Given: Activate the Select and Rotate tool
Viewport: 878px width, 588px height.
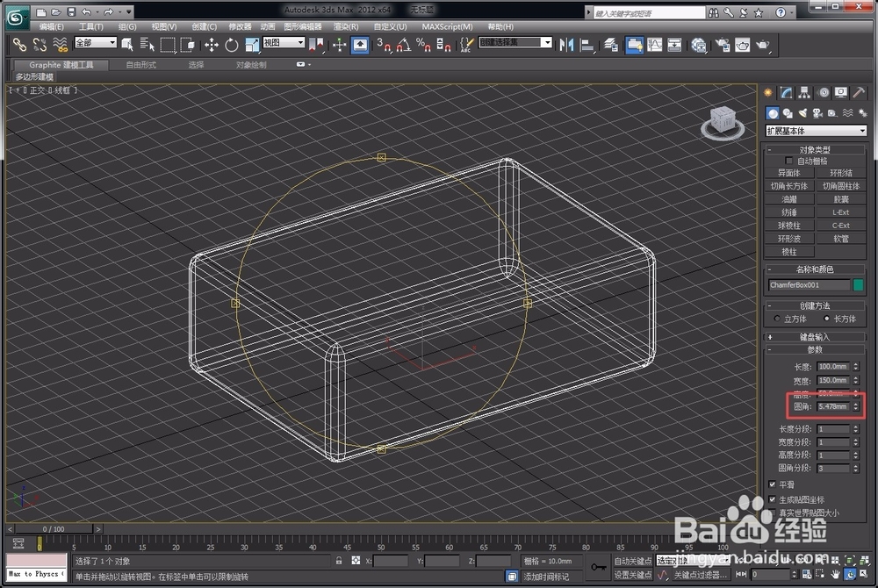Looking at the screenshot, I should (x=231, y=45).
